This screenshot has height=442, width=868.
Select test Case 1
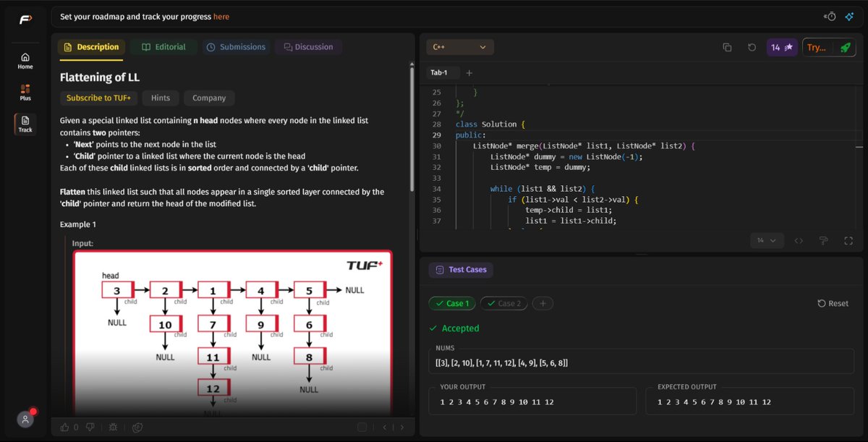click(x=452, y=303)
